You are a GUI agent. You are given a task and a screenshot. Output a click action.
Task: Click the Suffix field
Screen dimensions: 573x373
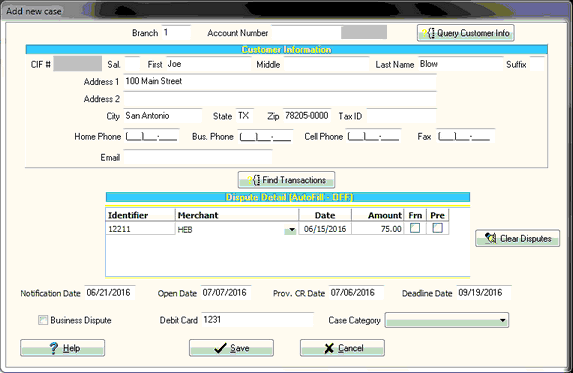(537, 64)
